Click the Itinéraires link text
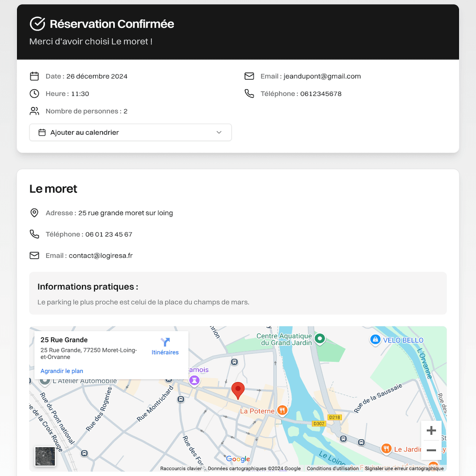476x476 pixels. point(165,352)
